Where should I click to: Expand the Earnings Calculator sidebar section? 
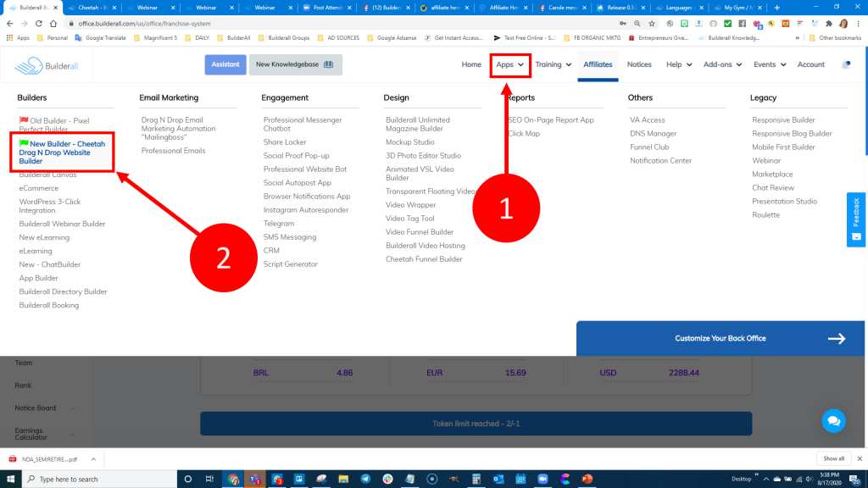click(x=72, y=435)
